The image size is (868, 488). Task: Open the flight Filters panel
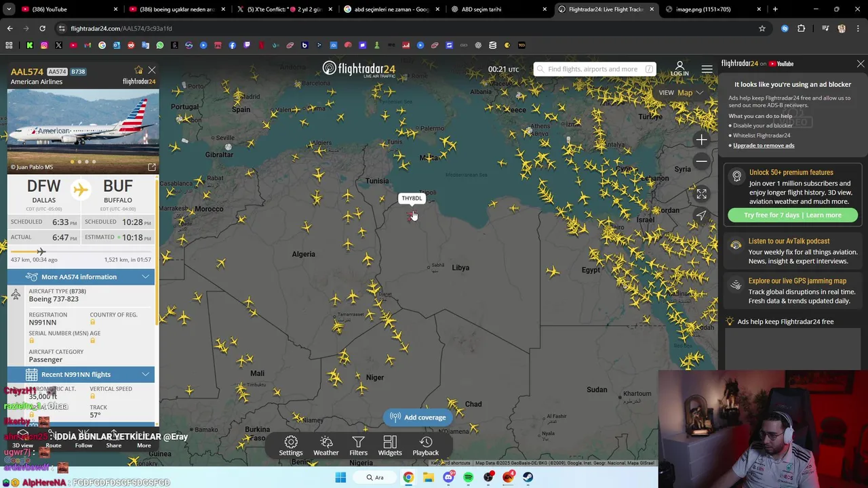(x=359, y=446)
